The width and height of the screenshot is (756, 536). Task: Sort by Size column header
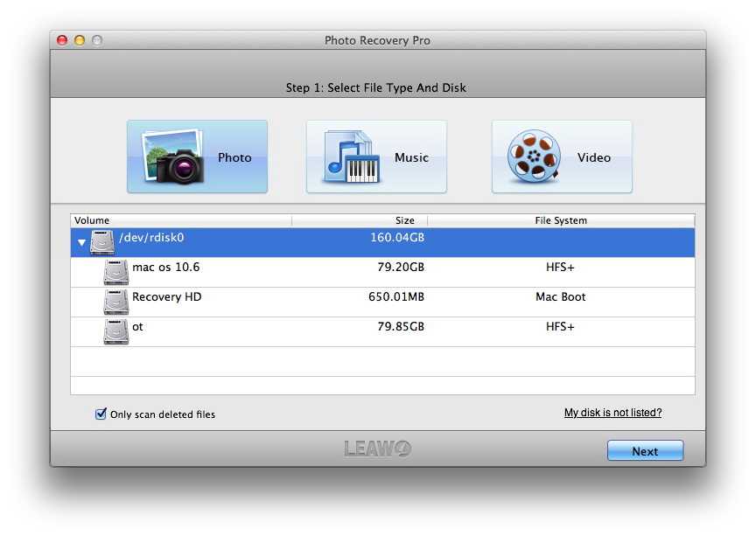click(x=360, y=220)
